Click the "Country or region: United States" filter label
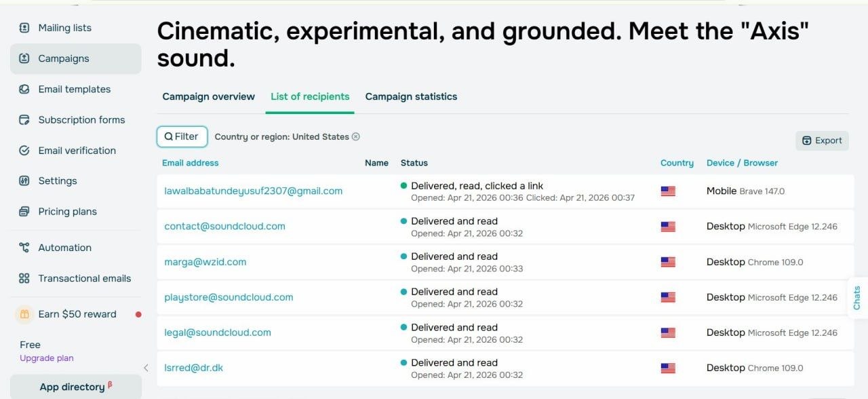This screenshot has width=868, height=399. click(281, 136)
